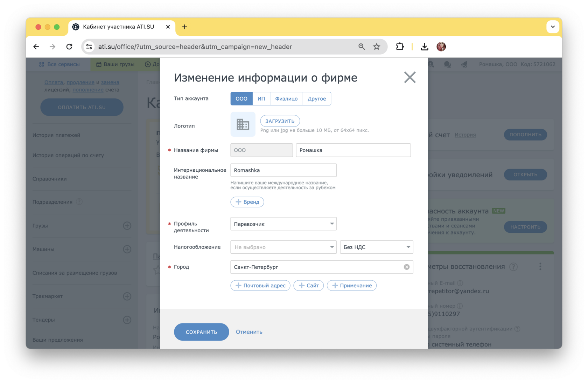588x383 pixels.
Task: Clear the city field with the X icon
Action: tap(406, 267)
